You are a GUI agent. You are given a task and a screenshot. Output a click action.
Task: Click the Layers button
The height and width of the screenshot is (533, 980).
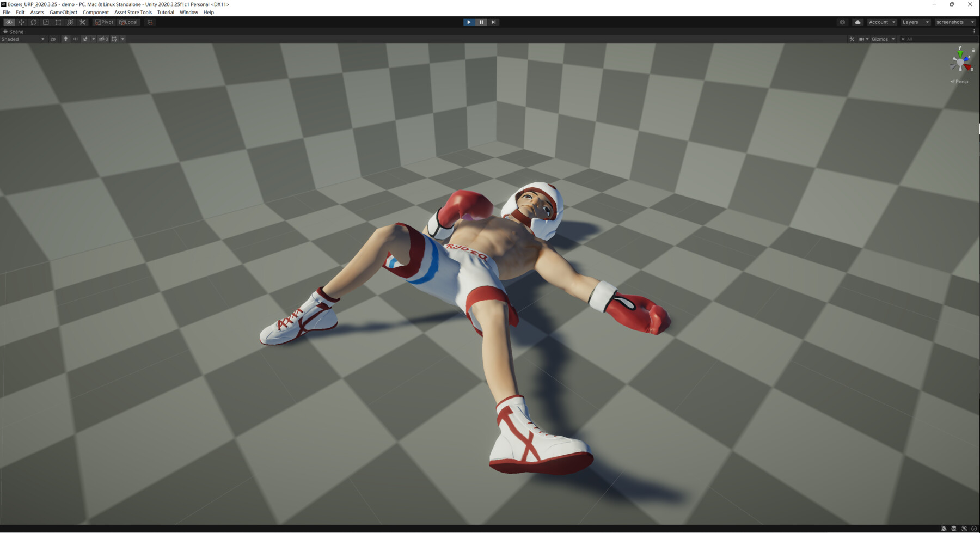[915, 22]
